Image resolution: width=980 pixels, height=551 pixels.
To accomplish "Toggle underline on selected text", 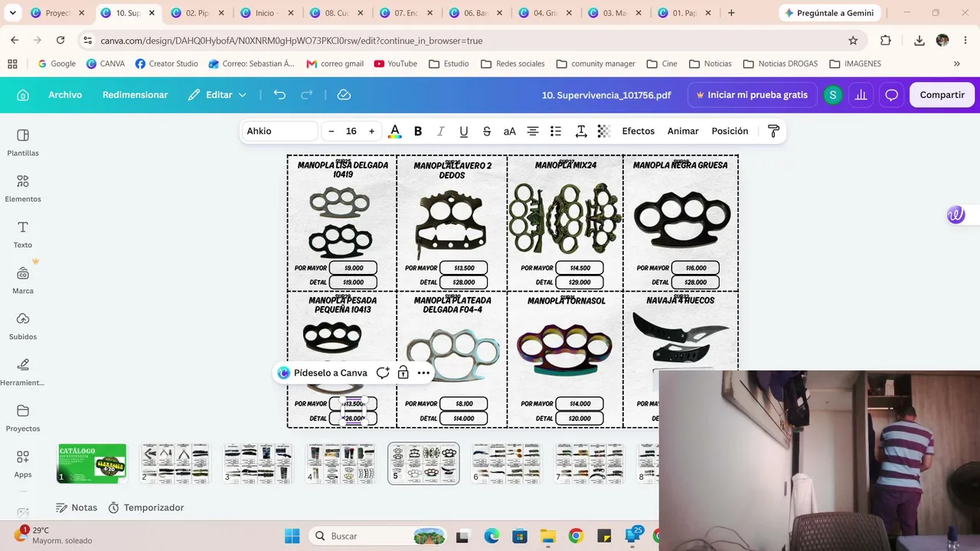I will click(x=464, y=132).
